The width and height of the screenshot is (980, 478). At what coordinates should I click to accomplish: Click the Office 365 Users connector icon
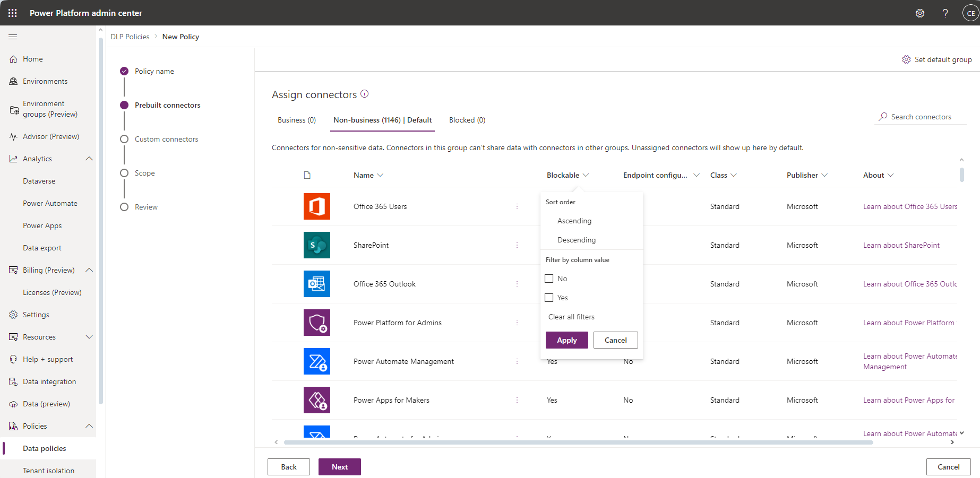pos(316,206)
